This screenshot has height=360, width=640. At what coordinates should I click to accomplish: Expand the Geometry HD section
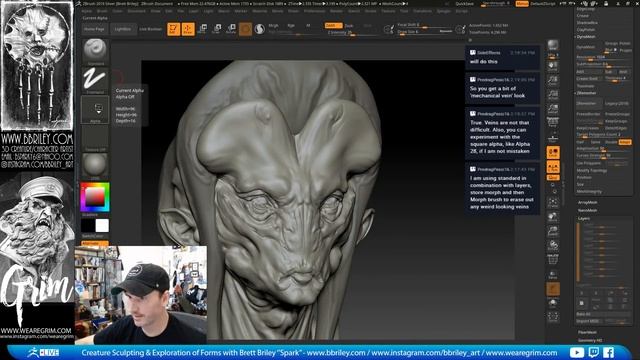tap(590, 340)
